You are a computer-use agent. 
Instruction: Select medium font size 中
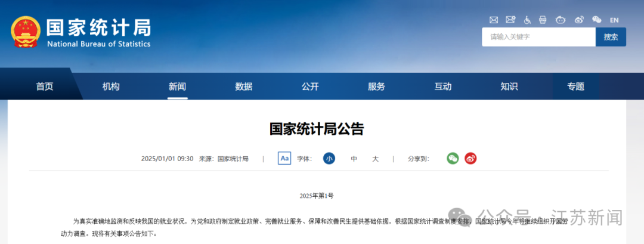coord(354,159)
